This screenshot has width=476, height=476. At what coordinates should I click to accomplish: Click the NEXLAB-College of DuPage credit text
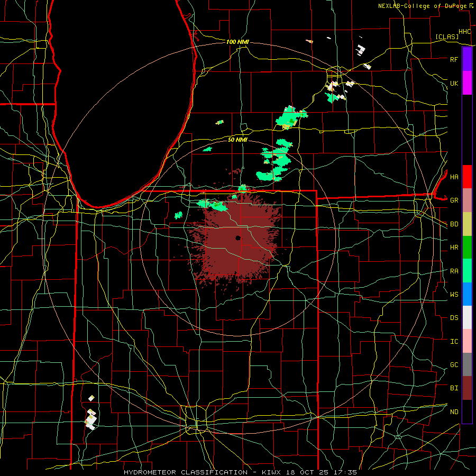tap(423, 6)
